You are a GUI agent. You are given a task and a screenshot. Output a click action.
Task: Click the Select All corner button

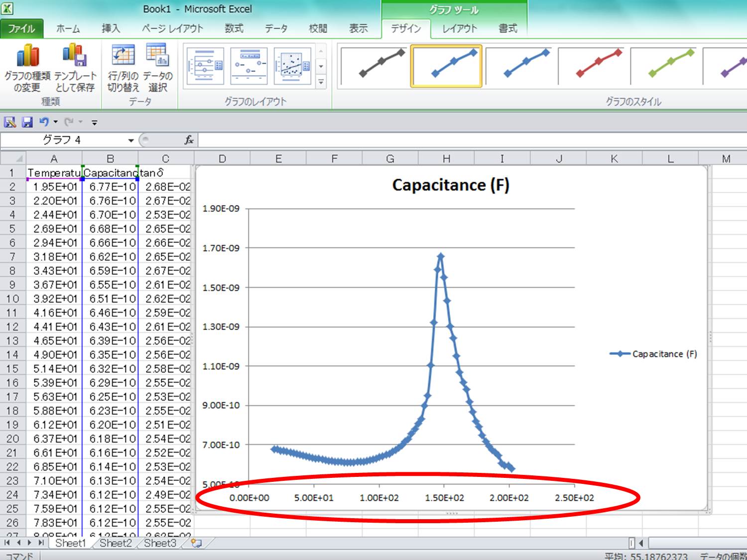coord(12,159)
